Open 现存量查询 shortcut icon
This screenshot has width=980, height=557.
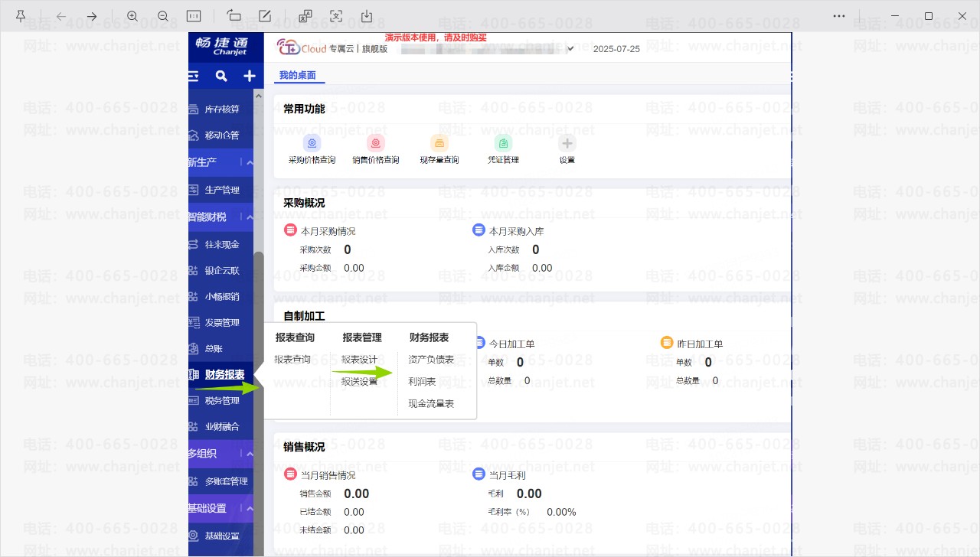tap(439, 142)
